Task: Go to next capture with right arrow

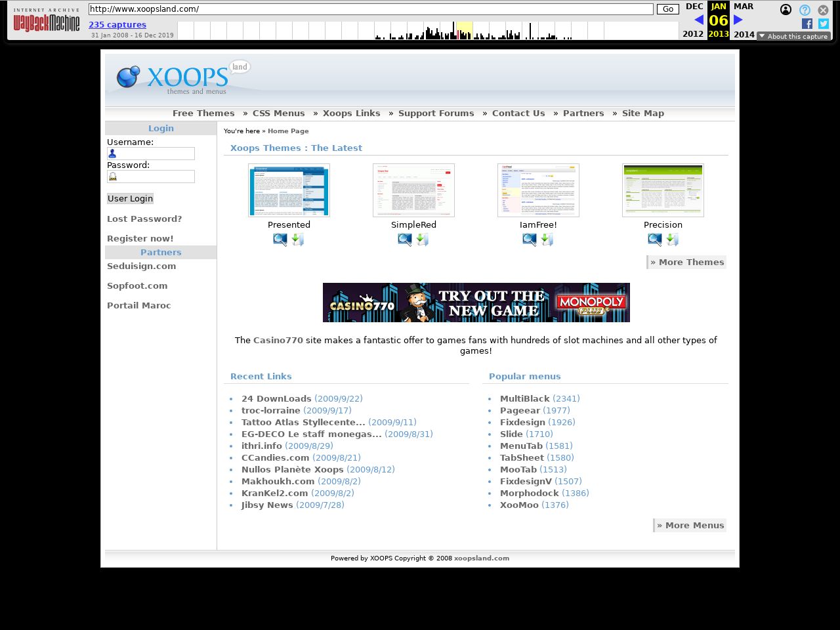Action: click(x=738, y=20)
